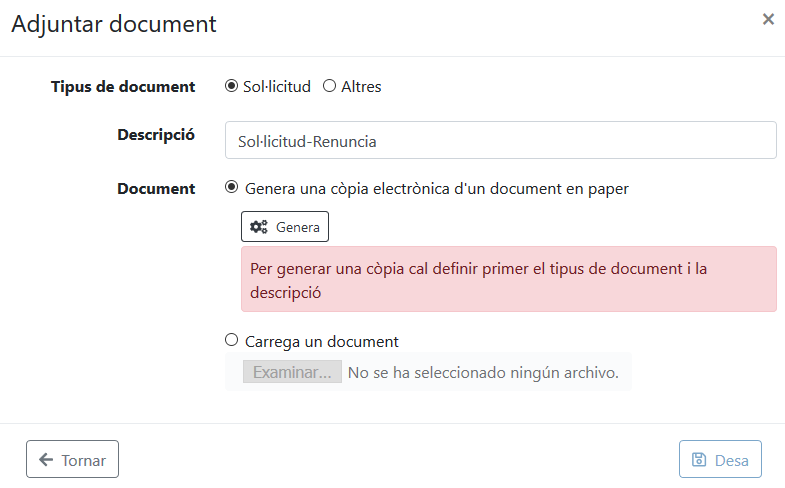Click the floppy disk icon beside Desa
Viewport: 785px width, 488px height.
click(699, 460)
